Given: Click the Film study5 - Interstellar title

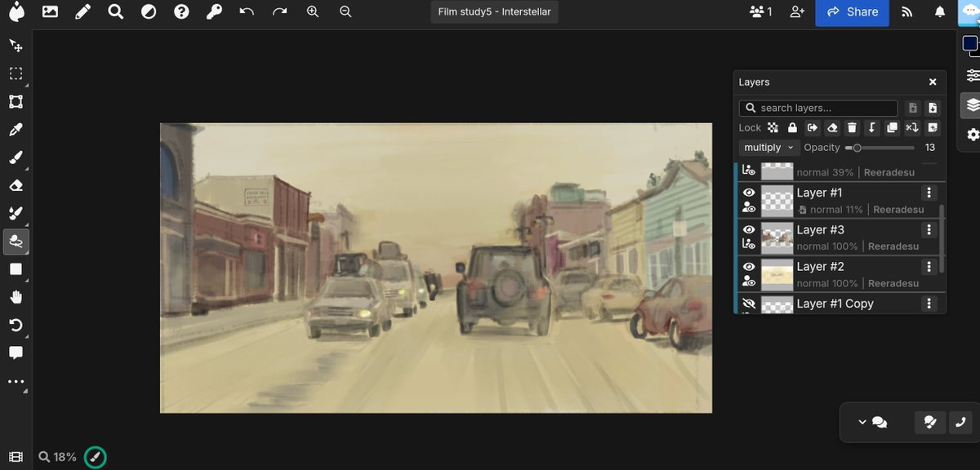Looking at the screenshot, I should click(x=495, y=12).
